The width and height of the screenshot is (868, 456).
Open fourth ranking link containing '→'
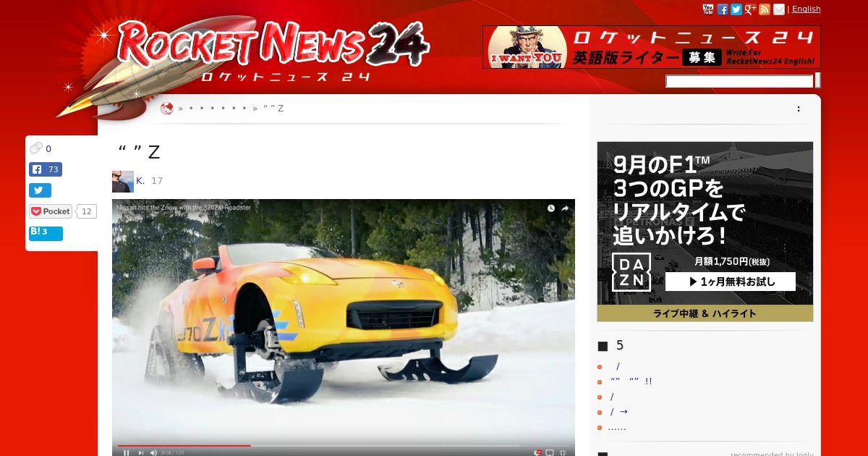618,412
